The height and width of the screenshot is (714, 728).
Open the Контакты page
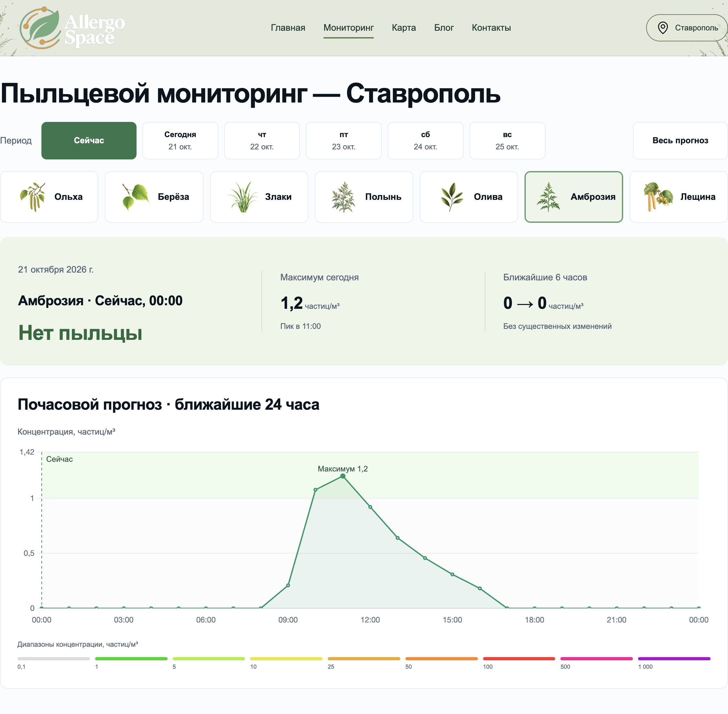point(491,28)
